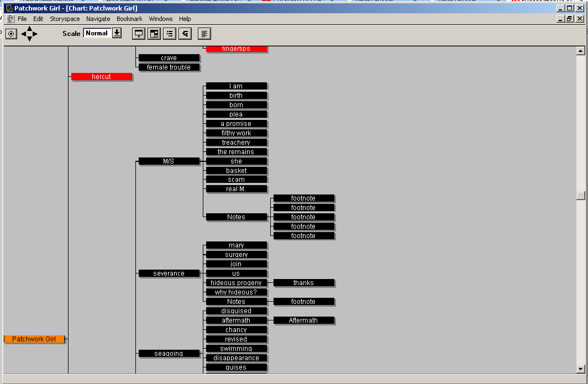Select the lowercase aftermath node

pos(237,320)
